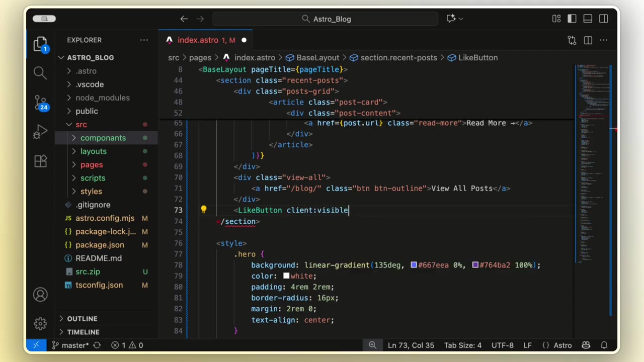Open the Source Control view in the Activity Bar
The image size is (644, 362).
coord(40,103)
